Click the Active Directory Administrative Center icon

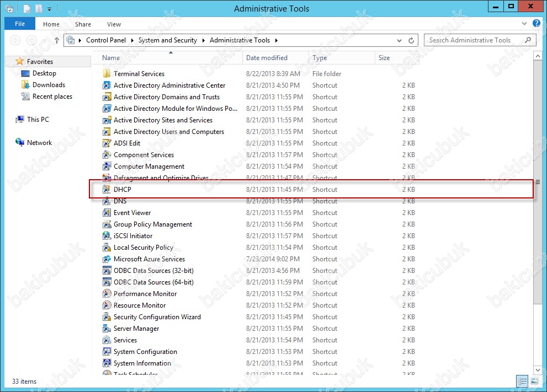coord(107,85)
